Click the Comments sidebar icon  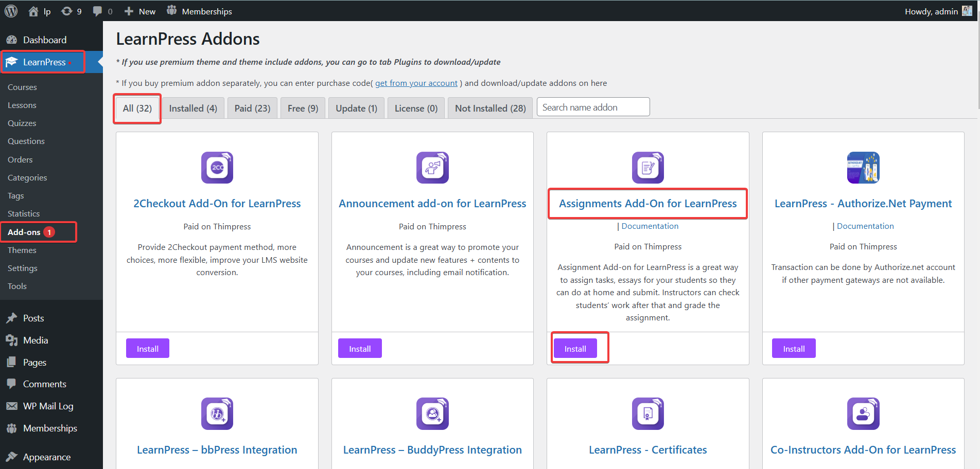tap(11, 384)
